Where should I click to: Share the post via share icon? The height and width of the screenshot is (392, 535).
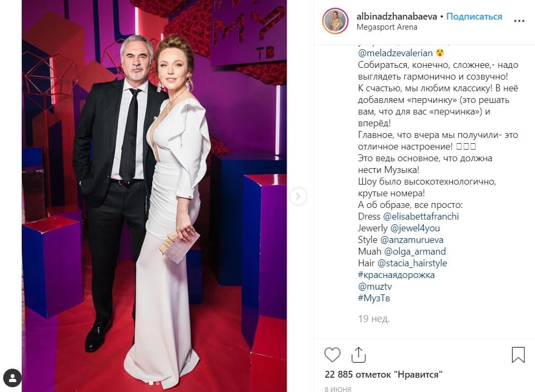[x=358, y=355]
